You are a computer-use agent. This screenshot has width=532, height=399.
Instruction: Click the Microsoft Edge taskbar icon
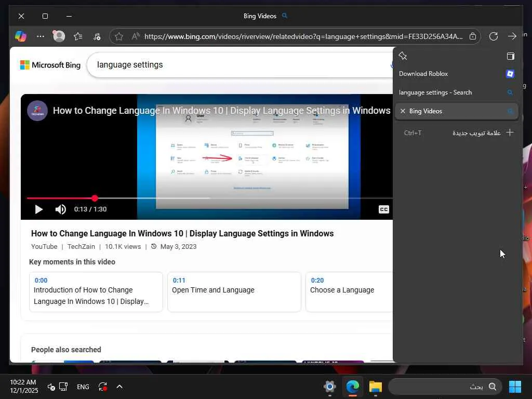353,387
